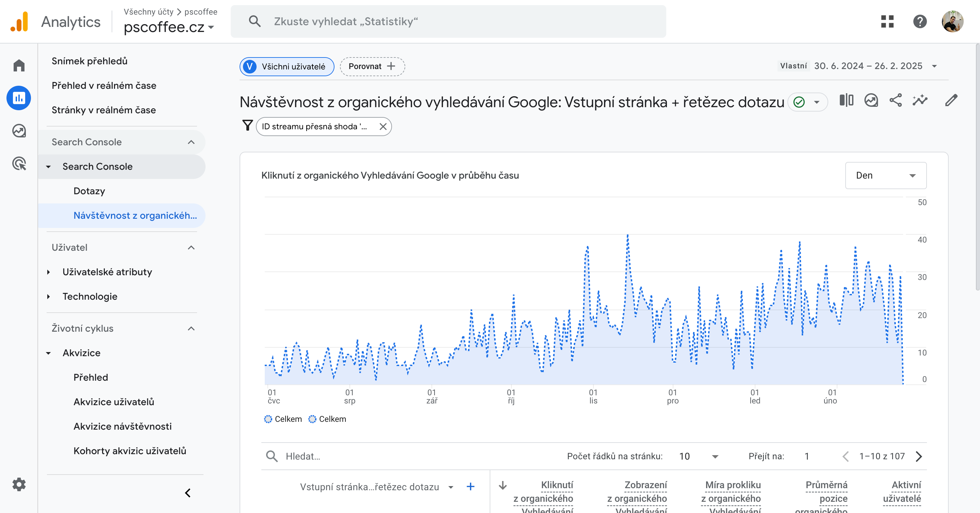Edit report with pencil icon
Image resolution: width=980 pixels, height=513 pixels.
[951, 101]
